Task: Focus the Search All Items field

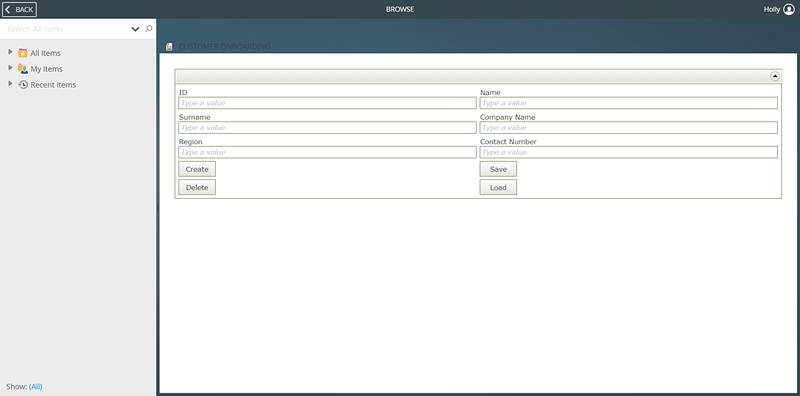Action: click(x=65, y=29)
